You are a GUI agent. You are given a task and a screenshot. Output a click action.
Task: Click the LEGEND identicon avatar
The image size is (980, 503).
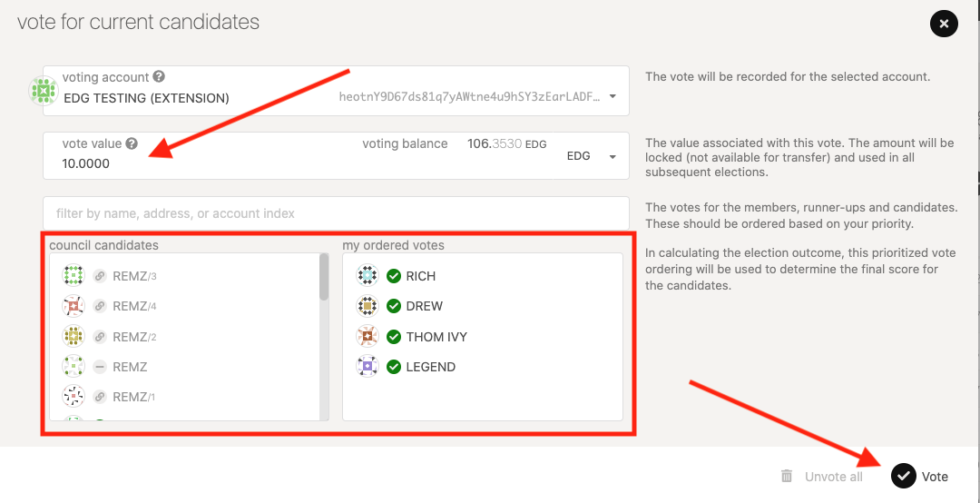(367, 367)
